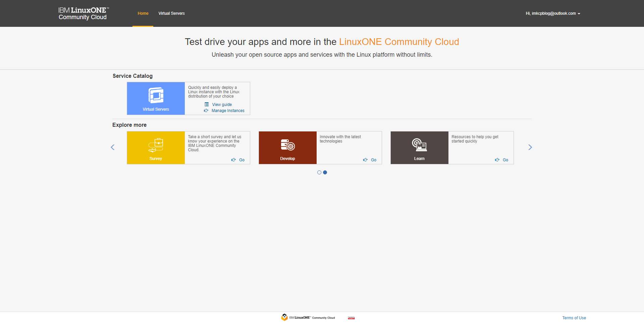Click 'Resources to help you get started' text
Screen dimensions: 644x325
point(475,139)
